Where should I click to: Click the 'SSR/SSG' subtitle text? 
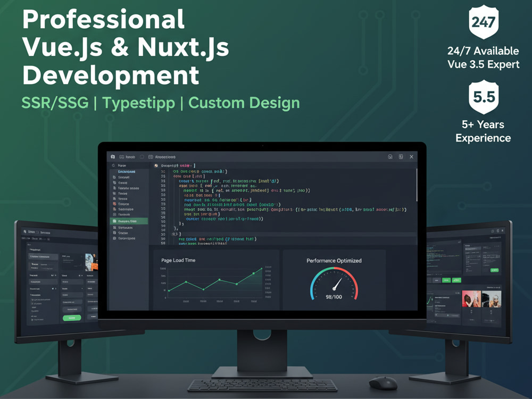(x=55, y=103)
